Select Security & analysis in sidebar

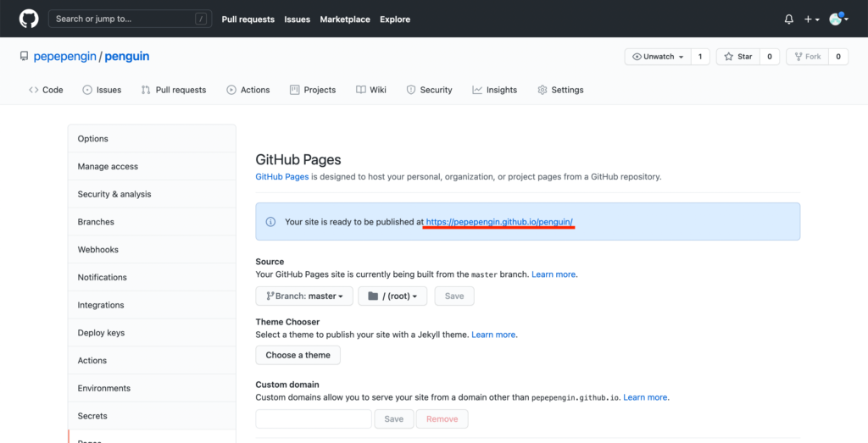click(152, 194)
